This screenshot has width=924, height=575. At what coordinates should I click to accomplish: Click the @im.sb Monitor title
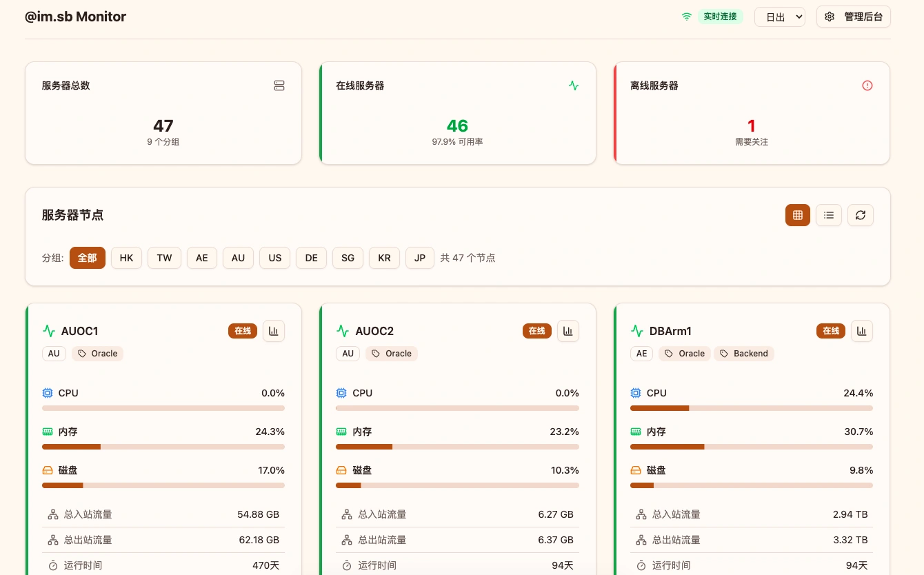click(x=75, y=17)
